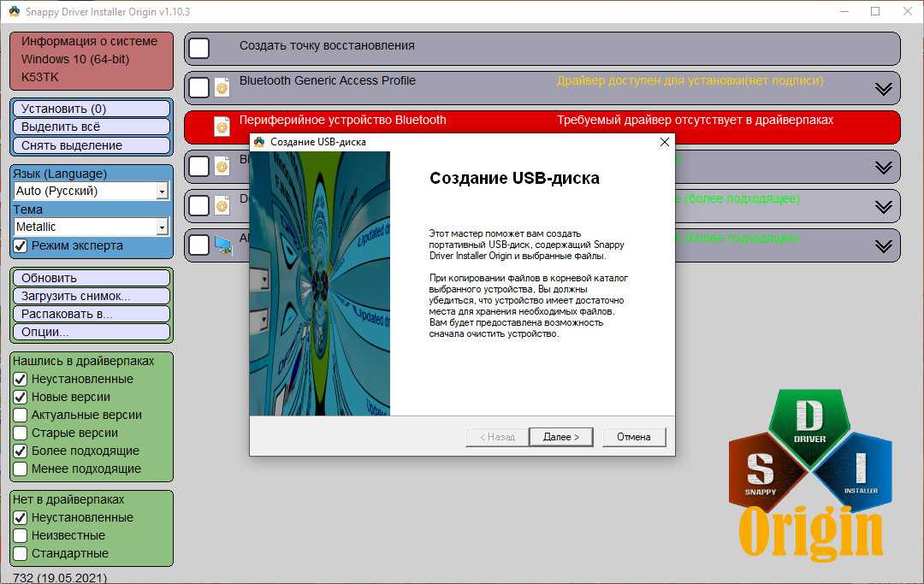
Task: Enable Стандартные filter checkbox
Action: click(20, 553)
